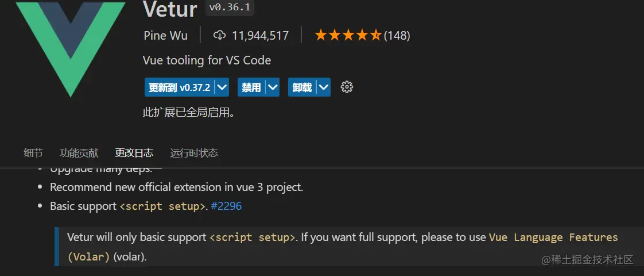Click the 更新到 v0.37.2 button
The image size is (644, 276).
coord(179,87)
